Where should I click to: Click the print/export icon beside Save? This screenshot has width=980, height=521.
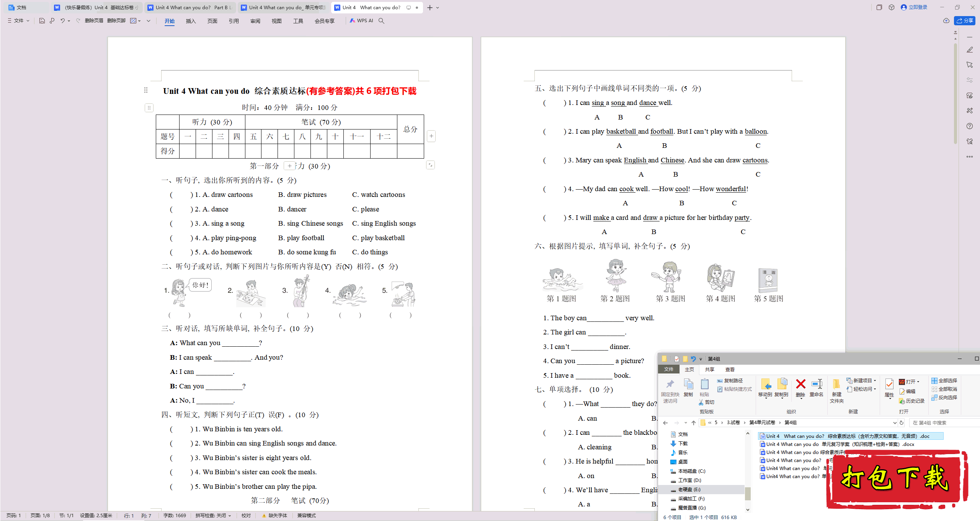[52, 21]
